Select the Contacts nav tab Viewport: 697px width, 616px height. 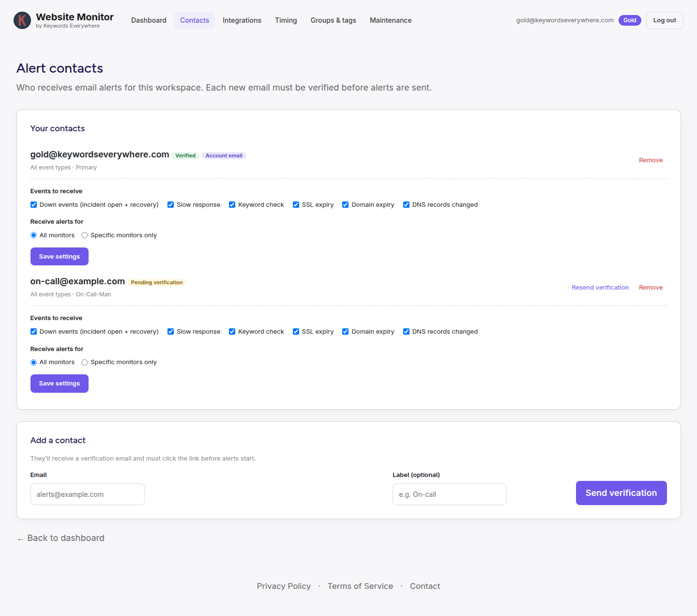[x=195, y=20]
